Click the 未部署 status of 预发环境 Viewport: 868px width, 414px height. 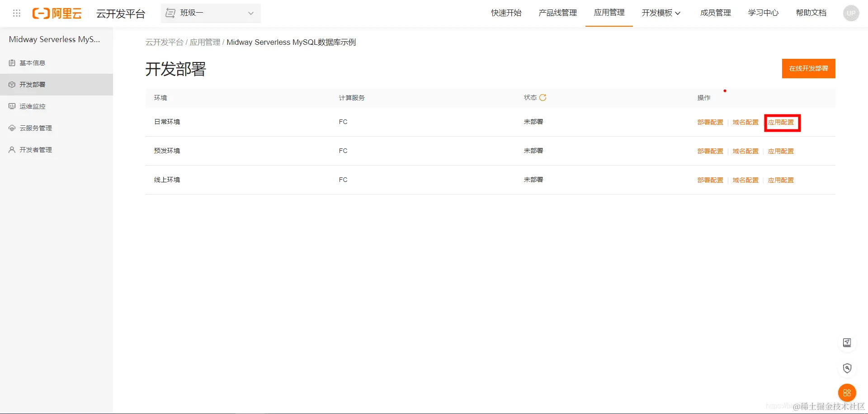tap(533, 151)
